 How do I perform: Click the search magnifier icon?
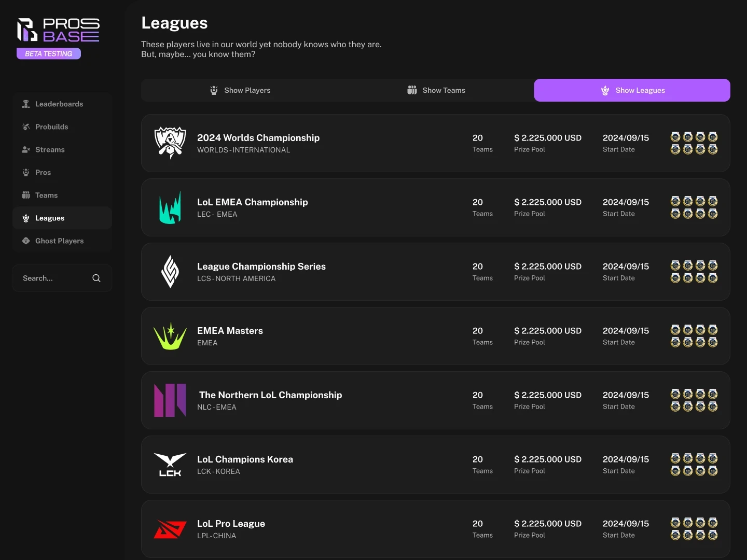click(x=96, y=278)
